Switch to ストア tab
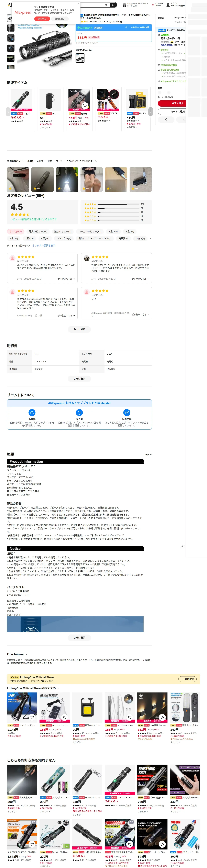 point(59,161)
